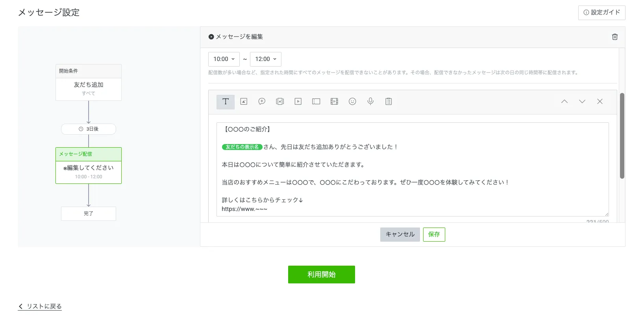Click the trash icon to delete message

pos(614,37)
